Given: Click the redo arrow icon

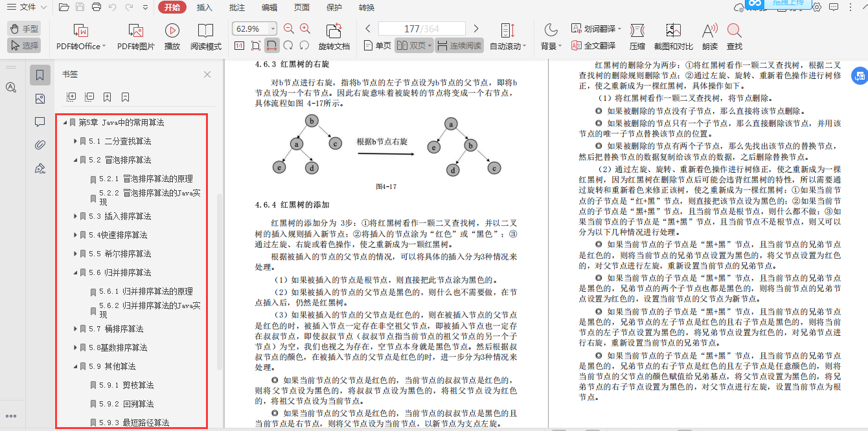Looking at the screenshot, I should [x=129, y=8].
